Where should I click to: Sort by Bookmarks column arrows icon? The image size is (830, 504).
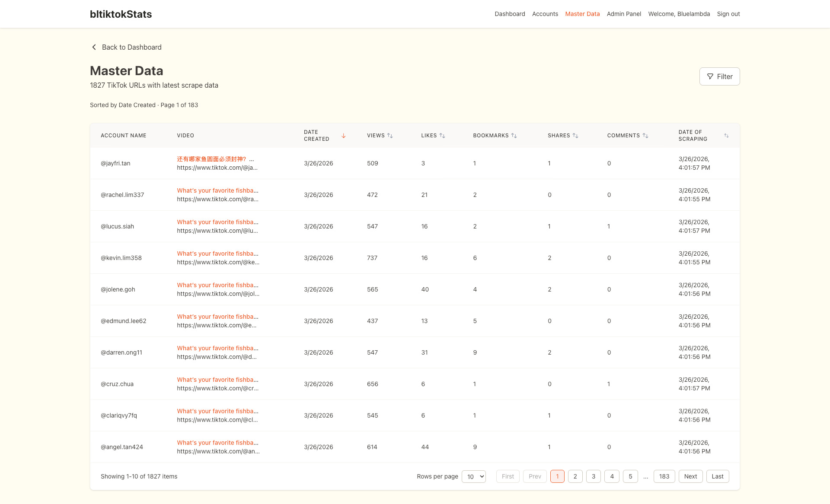514,136
